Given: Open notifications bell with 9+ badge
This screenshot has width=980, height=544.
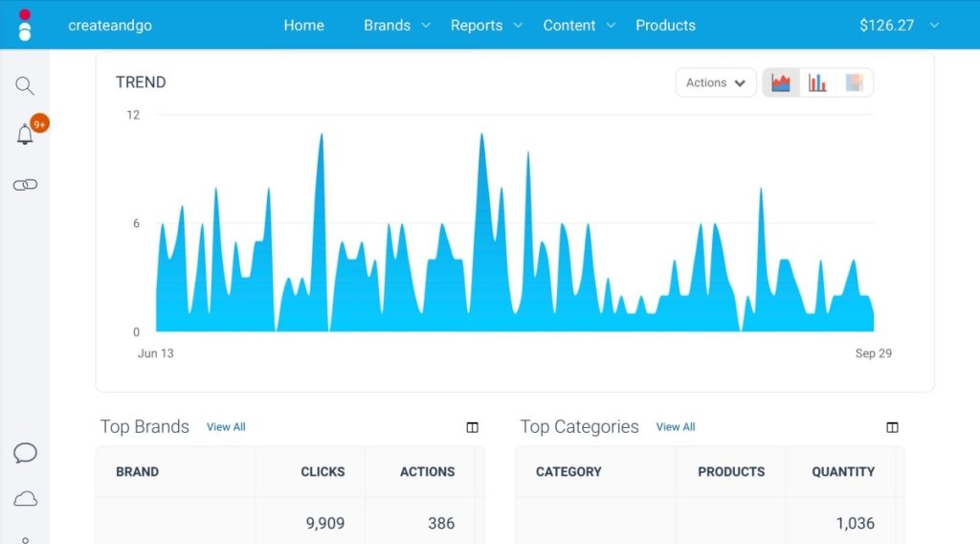Looking at the screenshot, I should point(26,135).
